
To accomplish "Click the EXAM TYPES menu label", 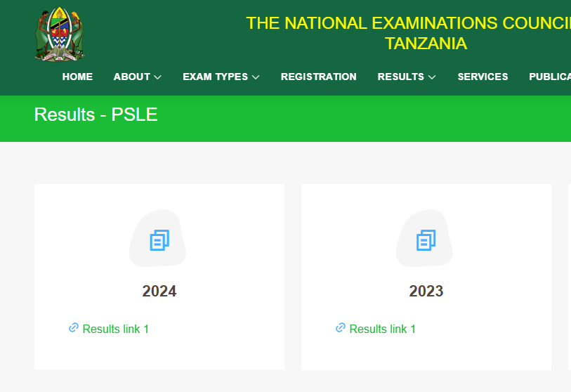I will click(x=215, y=77).
